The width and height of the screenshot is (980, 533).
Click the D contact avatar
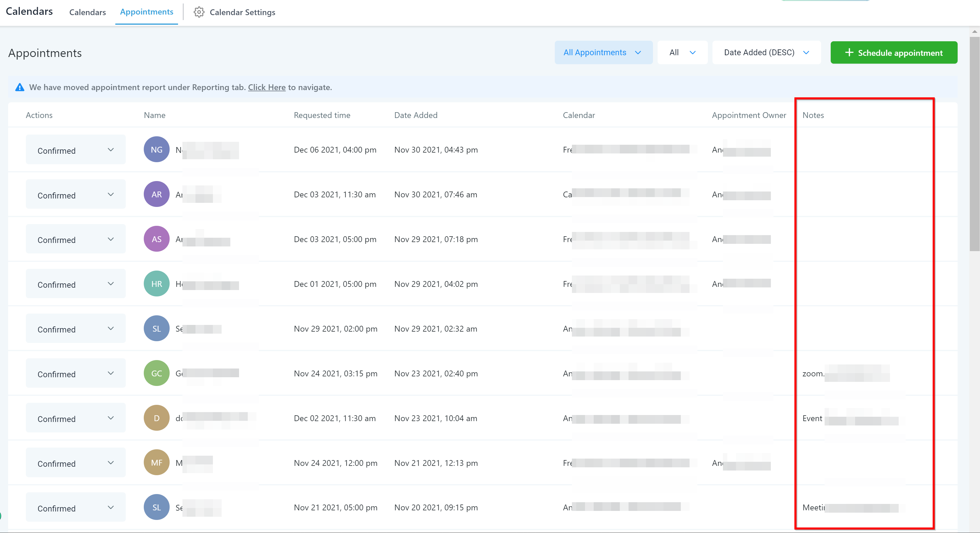(x=156, y=418)
